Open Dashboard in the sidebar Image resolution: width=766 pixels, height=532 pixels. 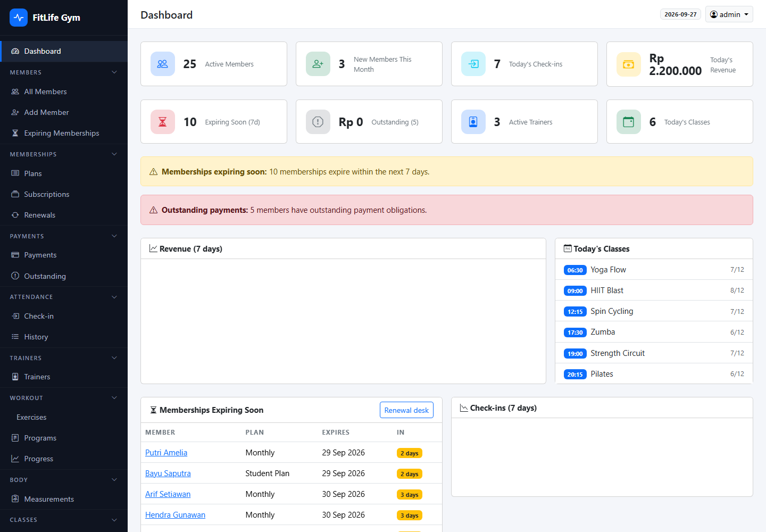click(x=64, y=51)
